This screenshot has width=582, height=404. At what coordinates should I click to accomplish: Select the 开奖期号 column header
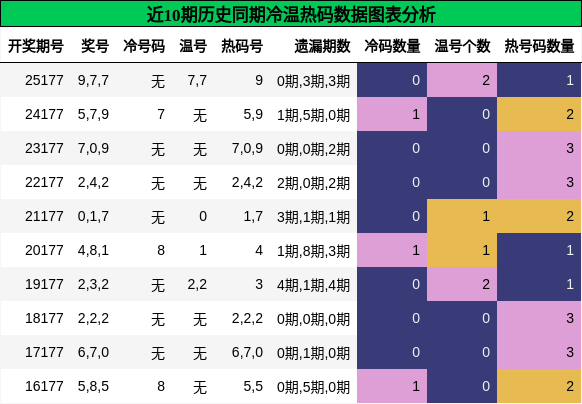(x=36, y=46)
